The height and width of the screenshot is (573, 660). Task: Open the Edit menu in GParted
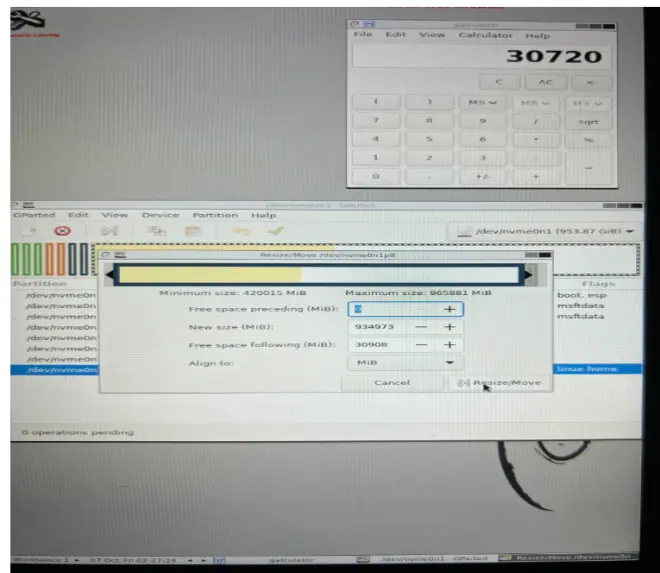point(78,215)
